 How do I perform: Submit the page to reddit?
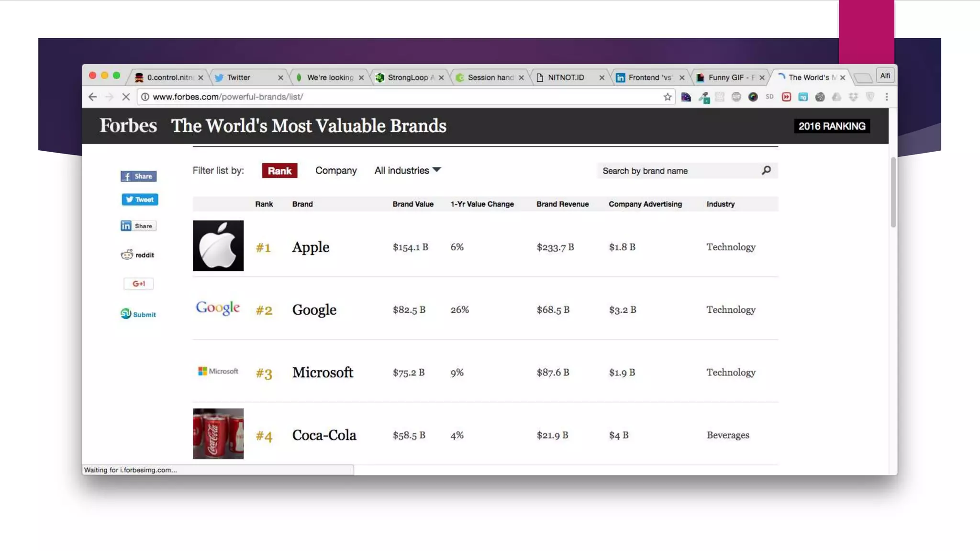tap(138, 255)
